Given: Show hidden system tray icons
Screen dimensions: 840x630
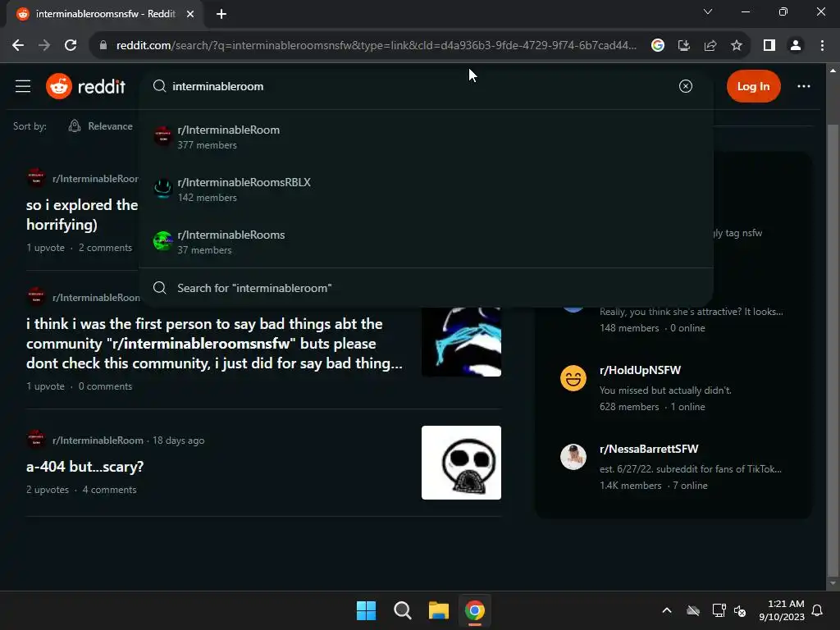Looking at the screenshot, I should [x=666, y=610].
